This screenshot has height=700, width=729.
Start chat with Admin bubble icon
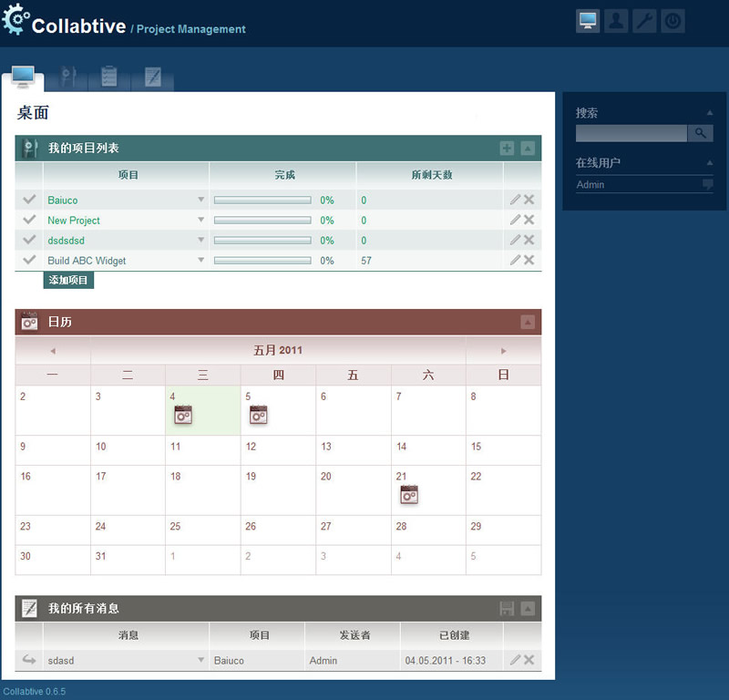coord(707,185)
